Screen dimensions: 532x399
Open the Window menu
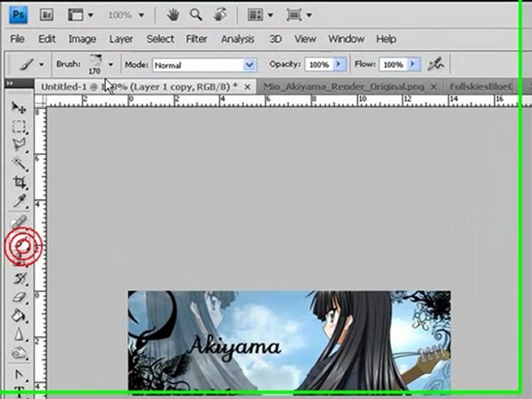click(x=346, y=39)
